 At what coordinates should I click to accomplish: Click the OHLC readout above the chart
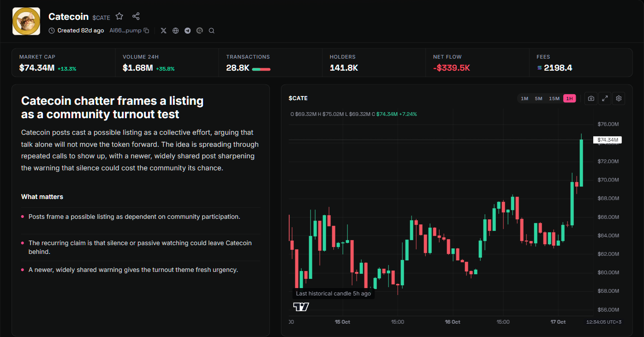[x=353, y=114]
